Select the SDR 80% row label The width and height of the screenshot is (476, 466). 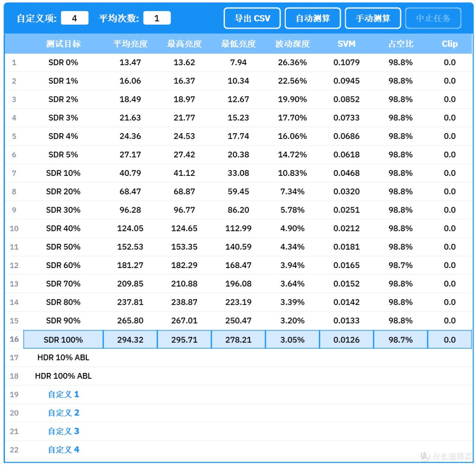coord(63,302)
